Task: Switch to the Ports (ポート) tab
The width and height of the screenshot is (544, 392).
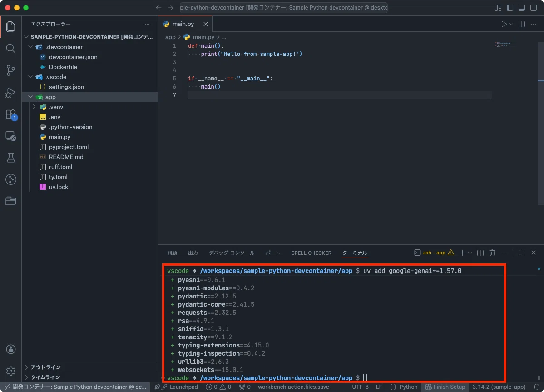Action: pos(273,253)
